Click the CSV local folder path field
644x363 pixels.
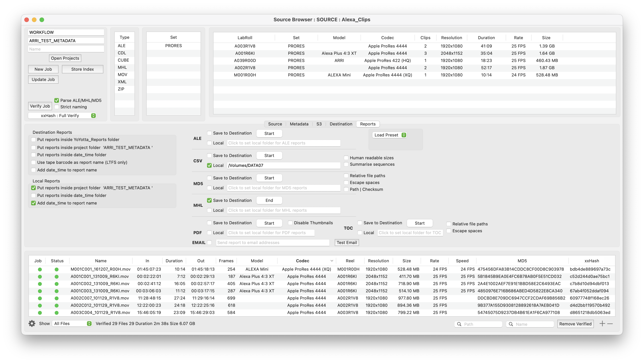283,165
